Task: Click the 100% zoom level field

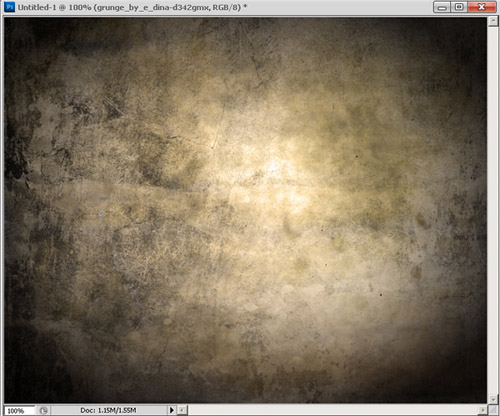Action: point(19,411)
